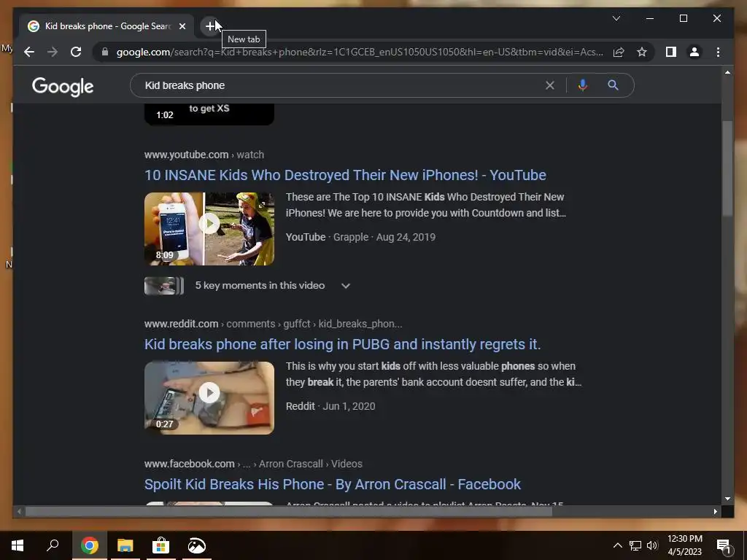Reload the current page
This screenshot has height=560, width=747.
click(x=76, y=52)
